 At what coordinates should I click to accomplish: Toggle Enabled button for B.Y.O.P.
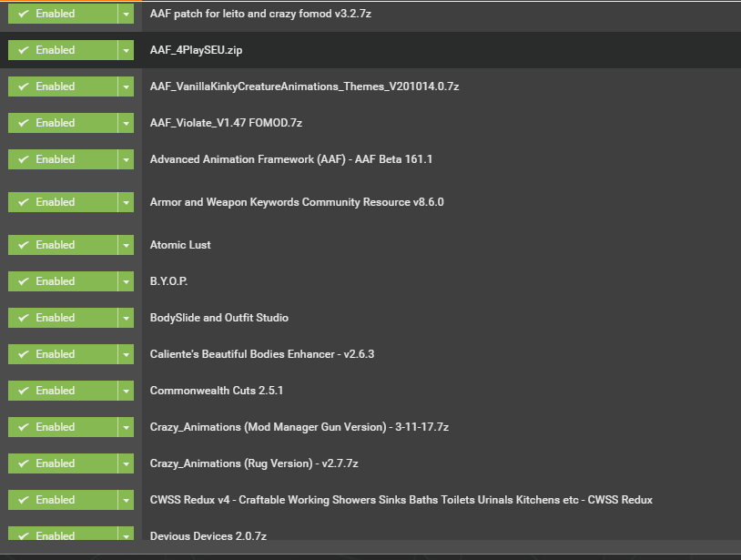pyautogui.click(x=63, y=281)
